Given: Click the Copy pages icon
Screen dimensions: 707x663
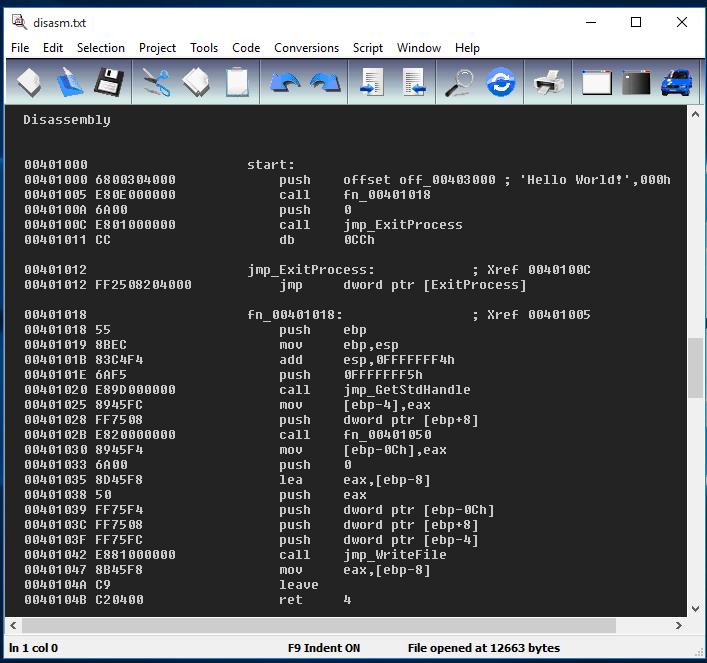Looking at the screenshot, I should [x=196, y=83].
